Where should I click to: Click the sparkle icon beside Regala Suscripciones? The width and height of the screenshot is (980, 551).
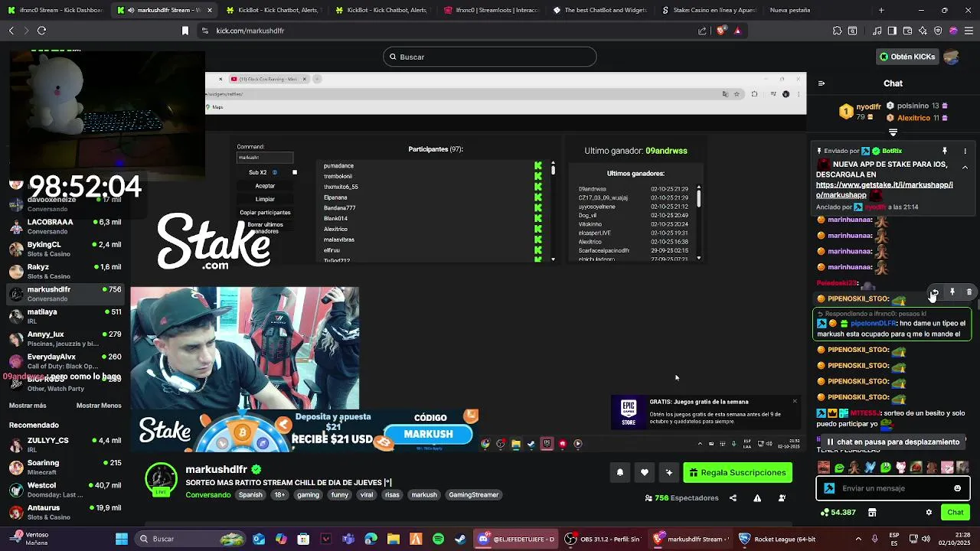coord(669,473)
